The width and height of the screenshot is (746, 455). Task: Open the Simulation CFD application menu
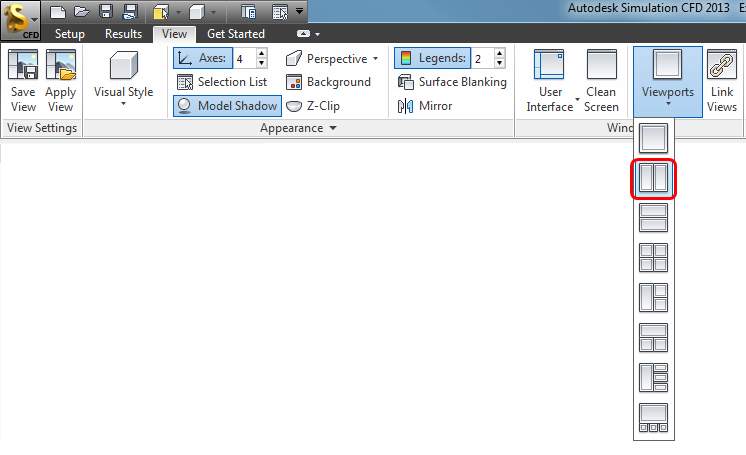click(20, 20)
